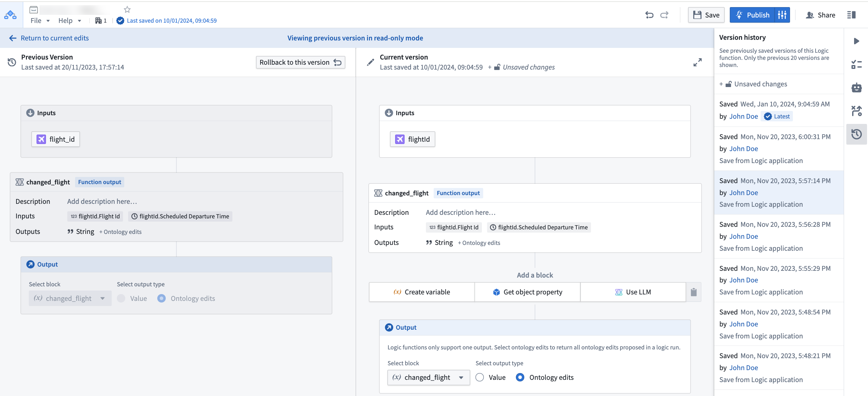Viewport: 868px width, 396px height.
Task: Select the Ontology edits radio button
Action: pos(520,377)
